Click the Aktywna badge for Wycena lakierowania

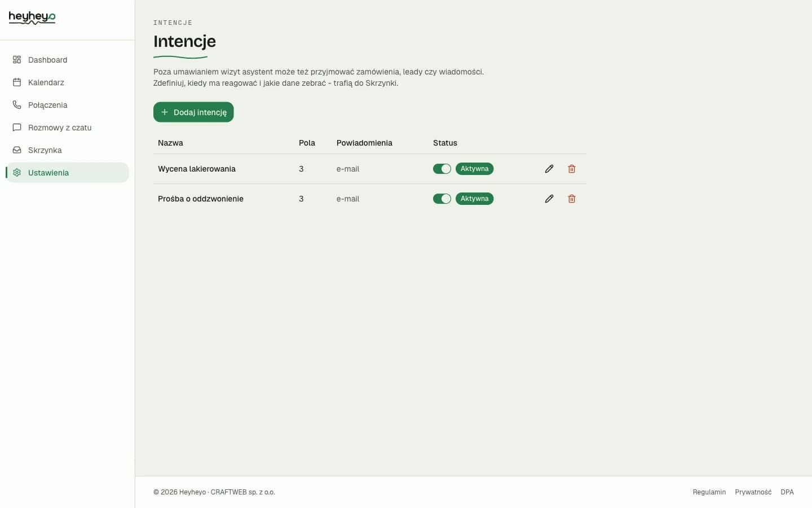(x=474, y=169)
